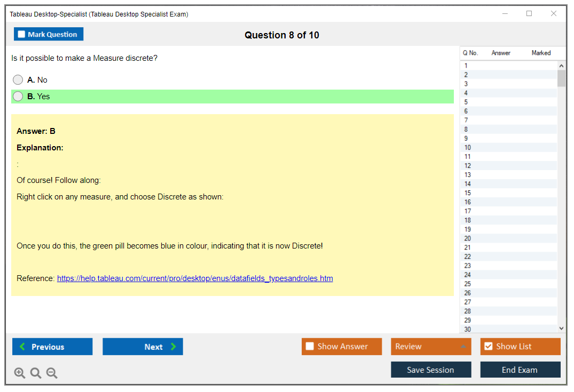This screenshot has height=392, width=574.
Task: Click the End Exam button
Action: point(520,370)
